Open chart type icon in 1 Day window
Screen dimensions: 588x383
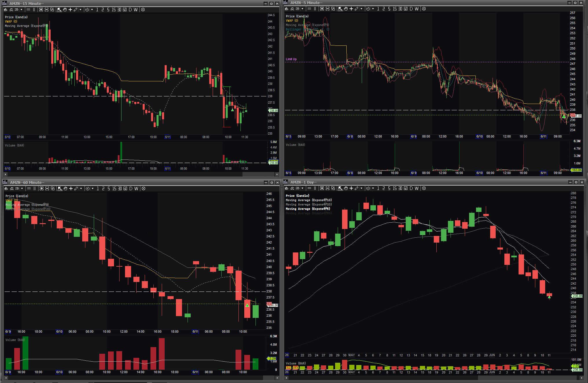click(287, 188)
